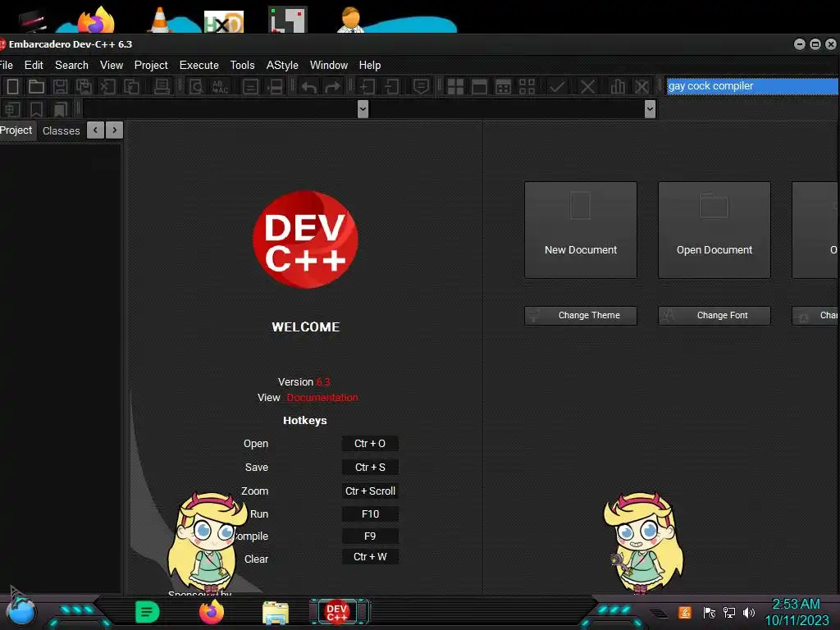Click the Profile analysis chart icon
The height and width of the screenshot is (630, 840).
[x=618, y=86]
